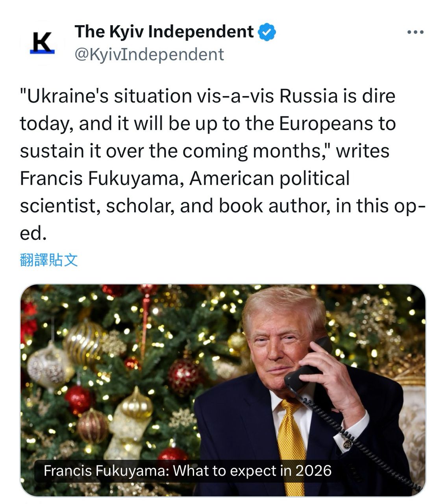
Task: Open the article preview photo card
Action: (223, 390)
